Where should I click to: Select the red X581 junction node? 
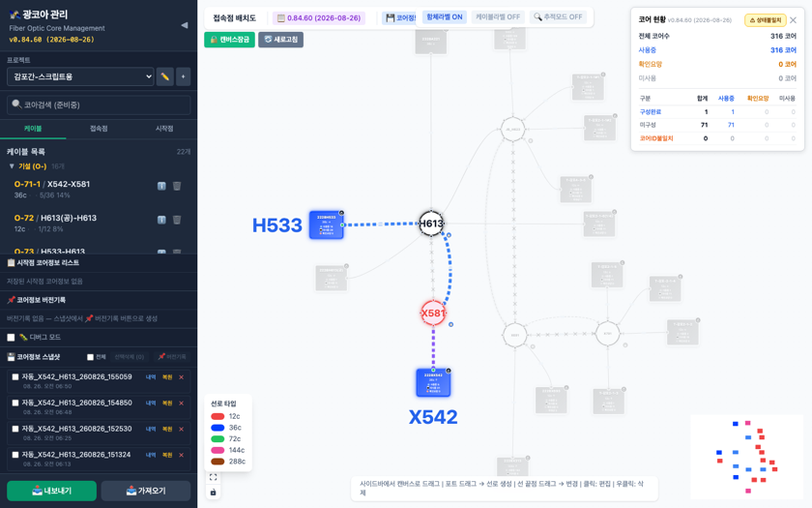[433, 314]
